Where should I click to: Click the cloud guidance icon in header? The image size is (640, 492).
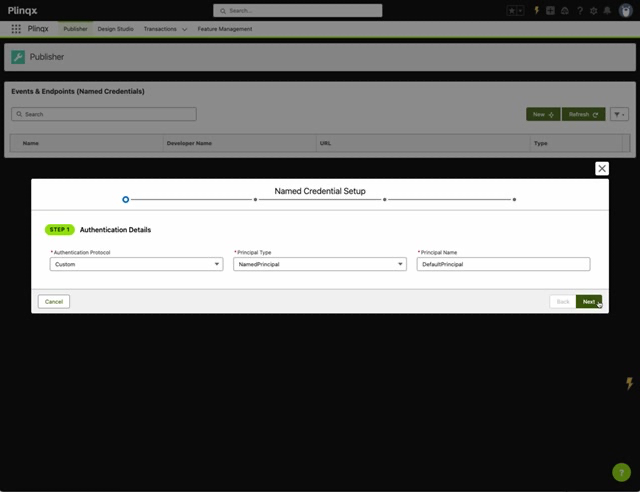pos(565,11)
